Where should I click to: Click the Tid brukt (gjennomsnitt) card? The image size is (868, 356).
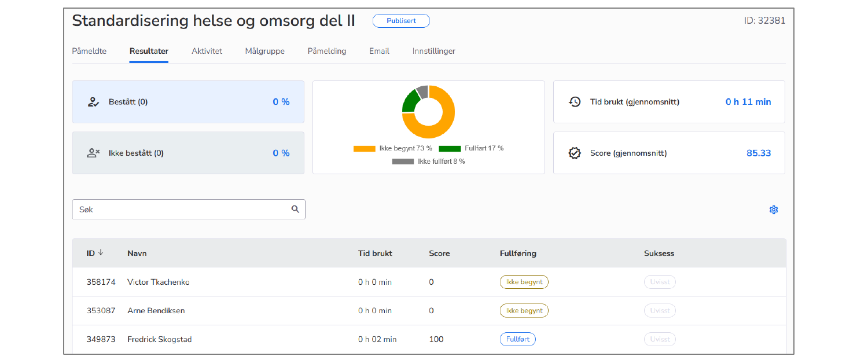[x=669, y=102]
